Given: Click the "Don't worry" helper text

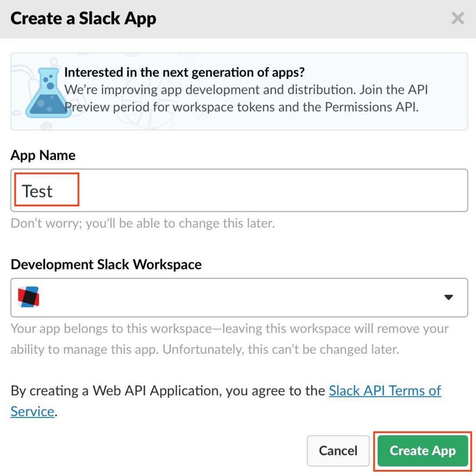Looking at the screenshot, I should (143, 224).
